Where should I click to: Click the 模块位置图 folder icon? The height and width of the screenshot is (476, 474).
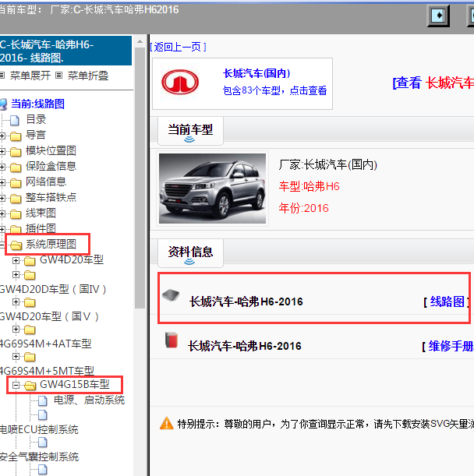pos(16,152)
